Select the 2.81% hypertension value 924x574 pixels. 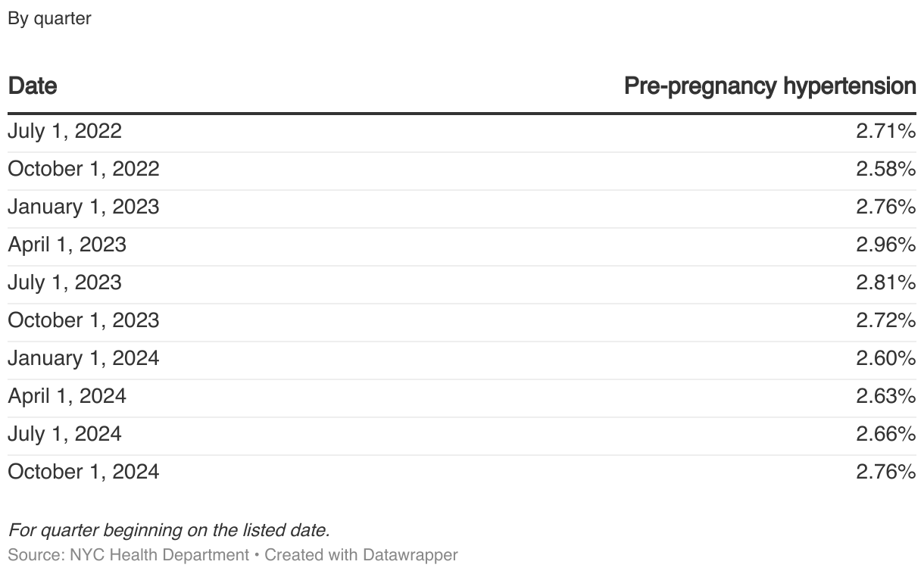pos(885,282)
